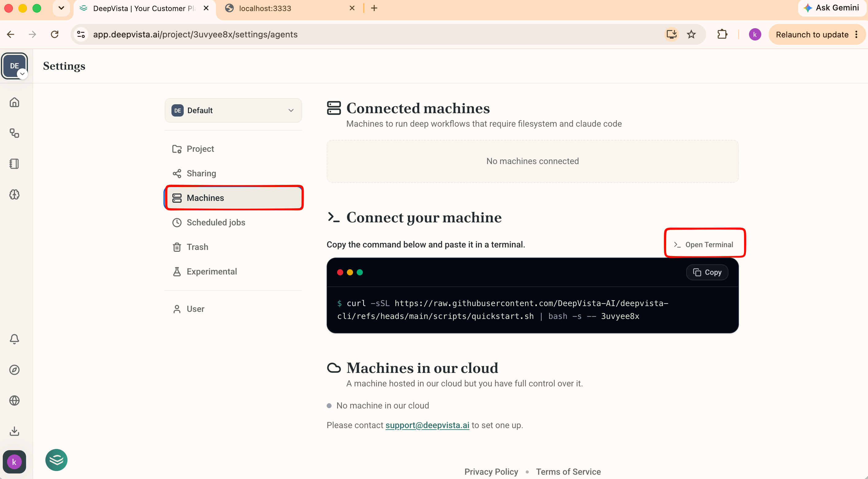The width and height of the screenshot is (868, 479).
Task: Click the Ask Gemini button
Action: coord(831,8)
